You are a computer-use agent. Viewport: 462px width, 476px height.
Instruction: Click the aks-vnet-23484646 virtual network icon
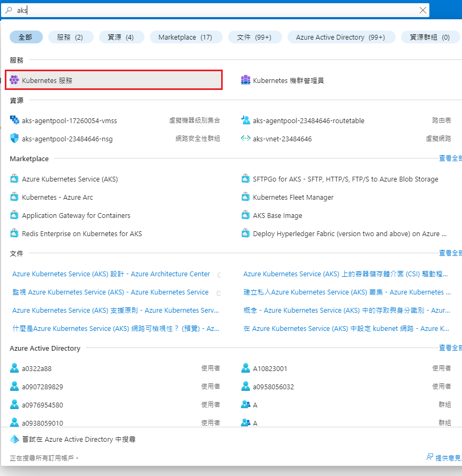[245, 139]
